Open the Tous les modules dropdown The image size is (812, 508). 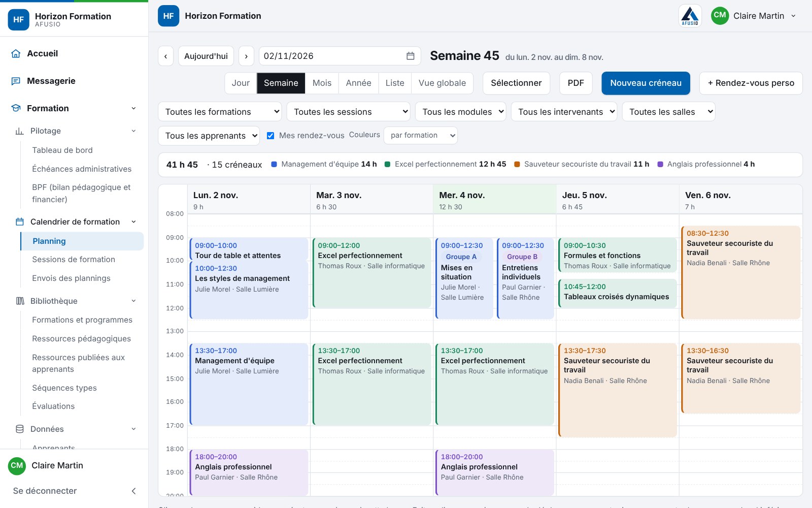coord(461,112)
